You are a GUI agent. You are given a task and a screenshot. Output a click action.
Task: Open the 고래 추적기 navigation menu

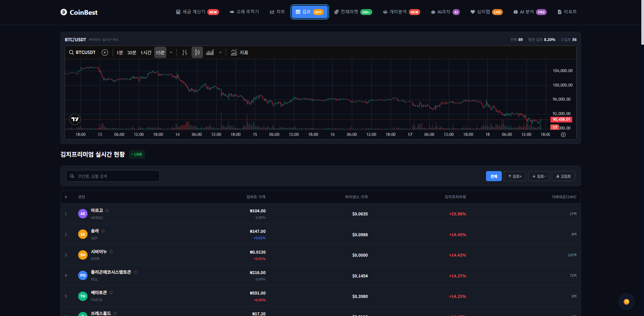pyautogui.click(x=244, y=12)
